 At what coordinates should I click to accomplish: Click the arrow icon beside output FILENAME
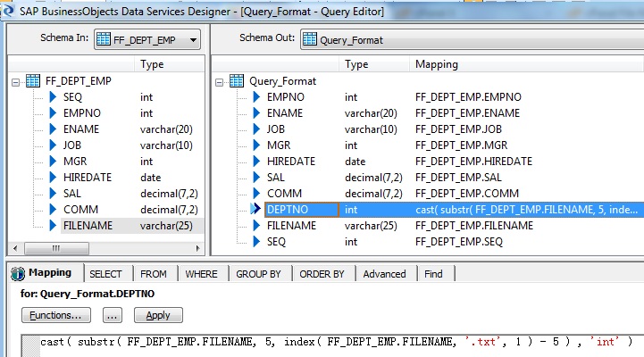pos(256,225)
